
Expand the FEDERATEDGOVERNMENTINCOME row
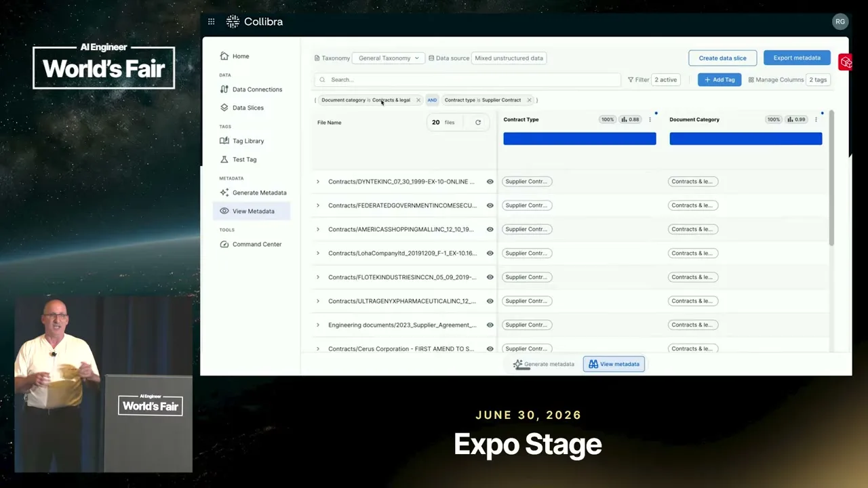coord(317,205)
